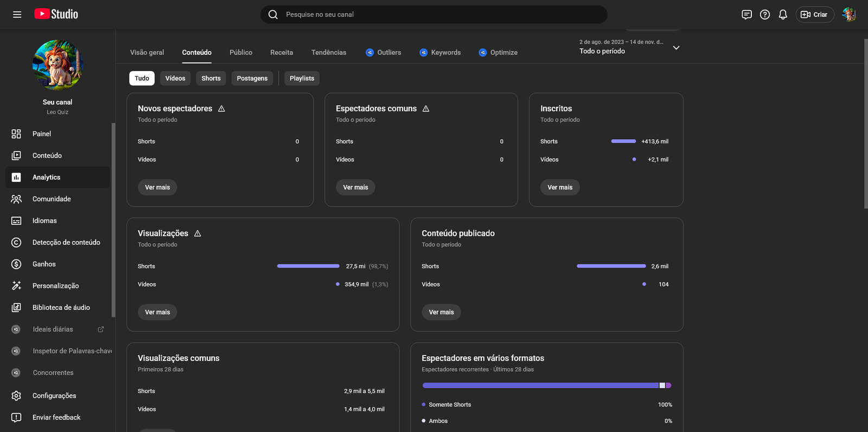Click the notifications bell icon

tap(783, 15)
